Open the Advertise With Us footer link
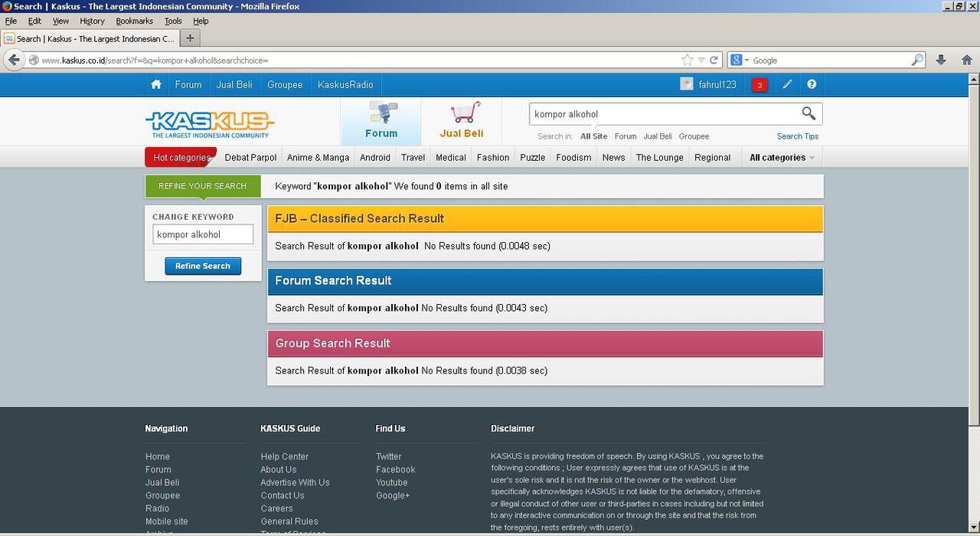The image size is (980, 536). tap(296, 482)
